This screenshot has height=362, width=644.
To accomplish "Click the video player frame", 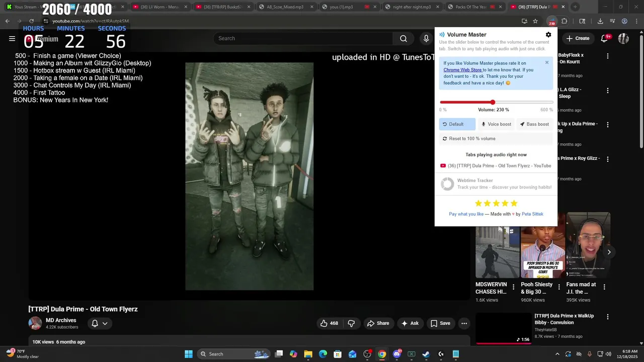I will (249, 176).
